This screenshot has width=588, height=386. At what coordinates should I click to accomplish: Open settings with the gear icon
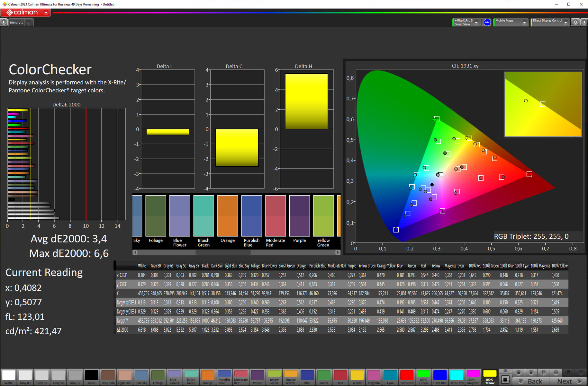tap(575, 22)
